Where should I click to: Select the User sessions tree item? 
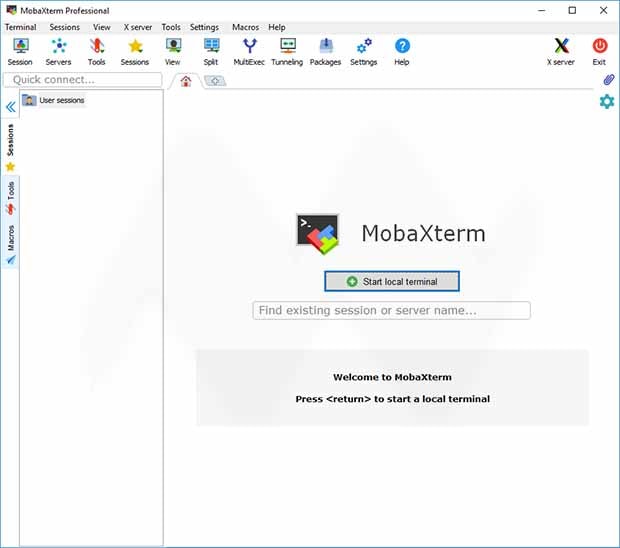pos(53,100)
